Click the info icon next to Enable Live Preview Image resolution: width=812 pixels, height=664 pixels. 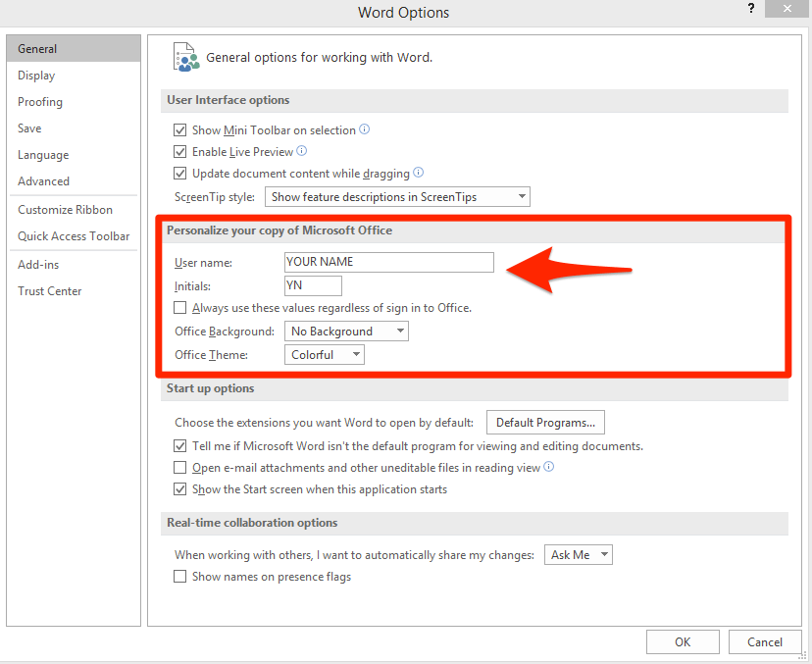click(x=301, y=151)
